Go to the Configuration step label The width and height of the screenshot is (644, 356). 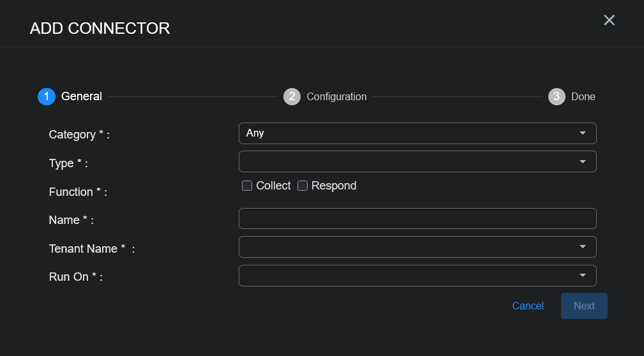(x=336, y=97)
